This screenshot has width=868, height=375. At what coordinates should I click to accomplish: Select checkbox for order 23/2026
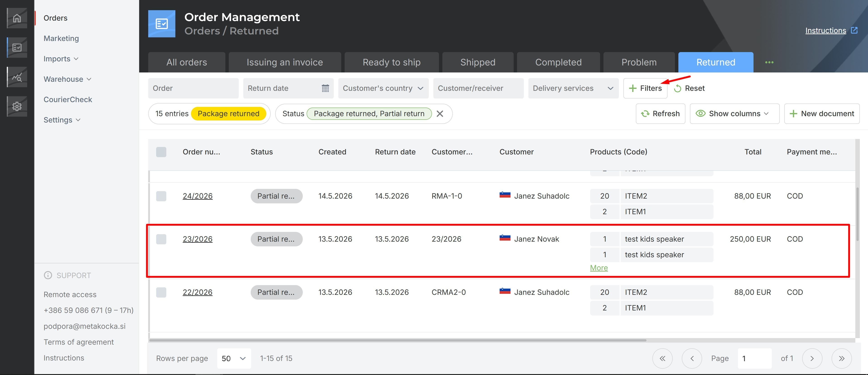161,239
